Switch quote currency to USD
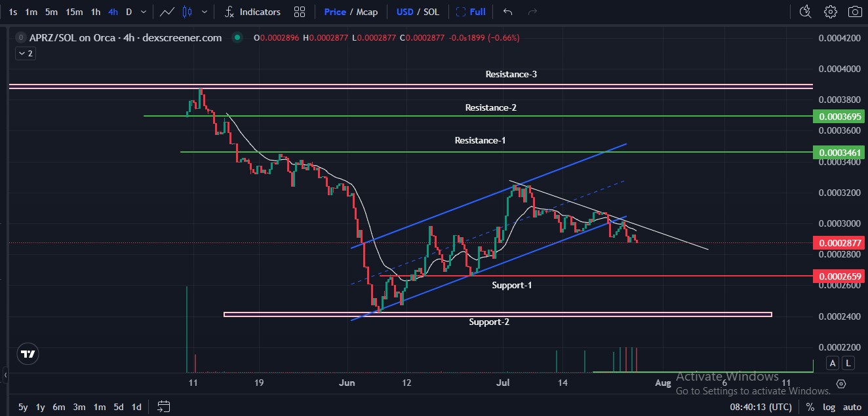This screenshot has width=868, height=416. tap(404, 12)
